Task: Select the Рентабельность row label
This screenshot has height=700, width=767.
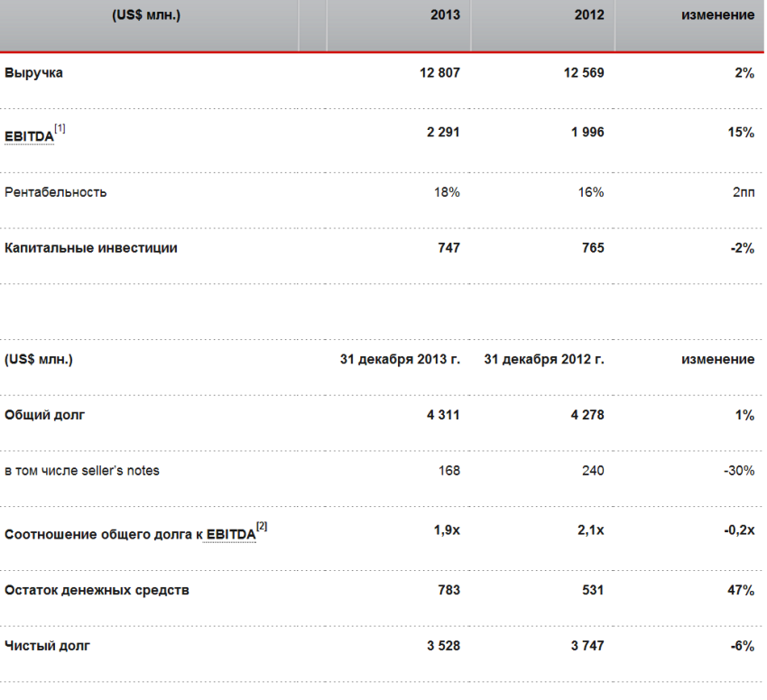Action: tap(56, 192)
